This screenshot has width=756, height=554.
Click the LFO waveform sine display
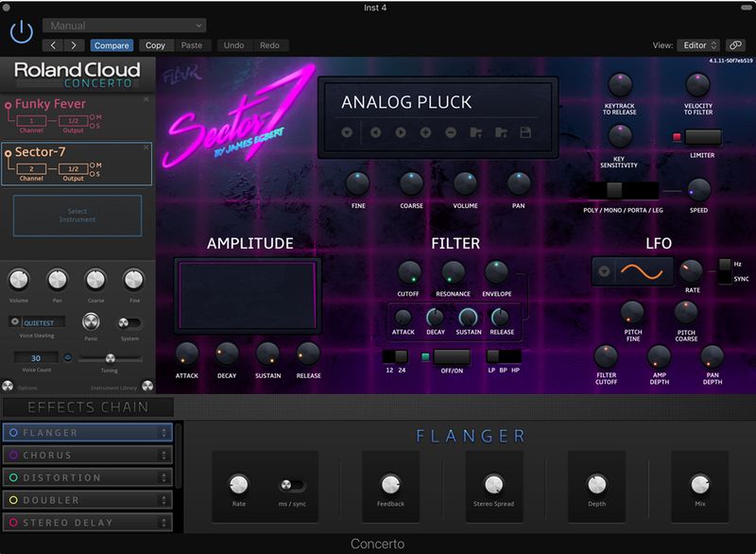(642, 271)
